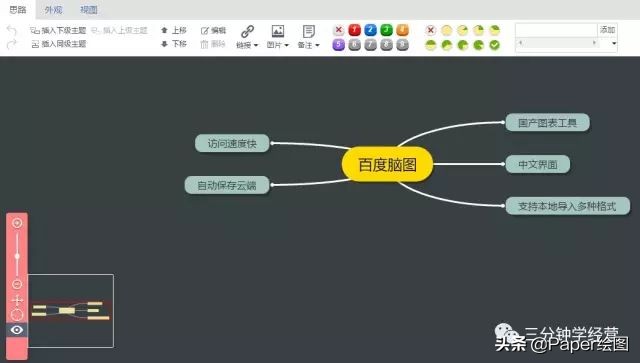Move the node up with 上移
Image resolution: width=640 pixels, height=363 pixels.
coord(174,30)
